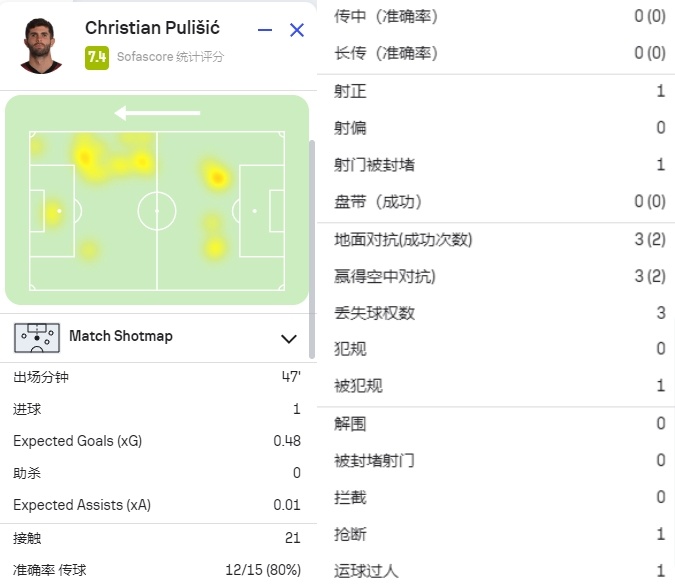Click the player heatmap pitch
This screenshot has width=675, height=587.
click(x=157, y=211)
